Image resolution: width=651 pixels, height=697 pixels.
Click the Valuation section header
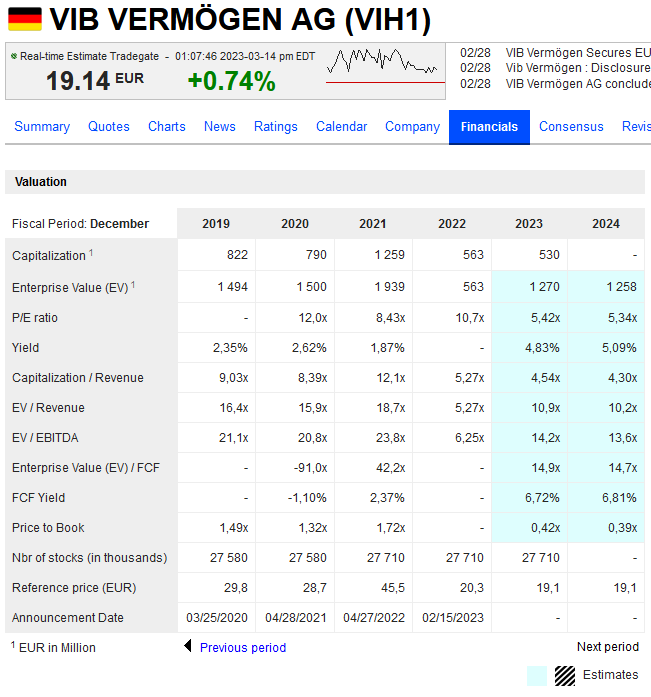point(41,182)
